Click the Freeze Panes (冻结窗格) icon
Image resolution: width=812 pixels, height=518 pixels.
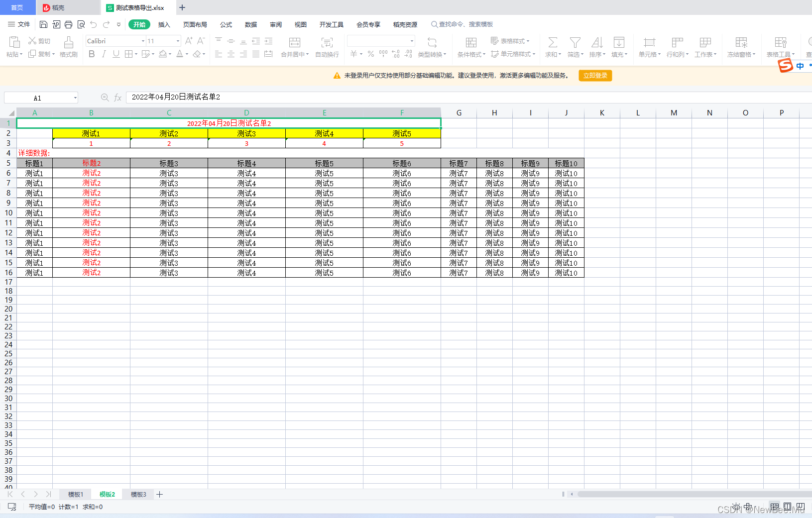click(741, 42)
